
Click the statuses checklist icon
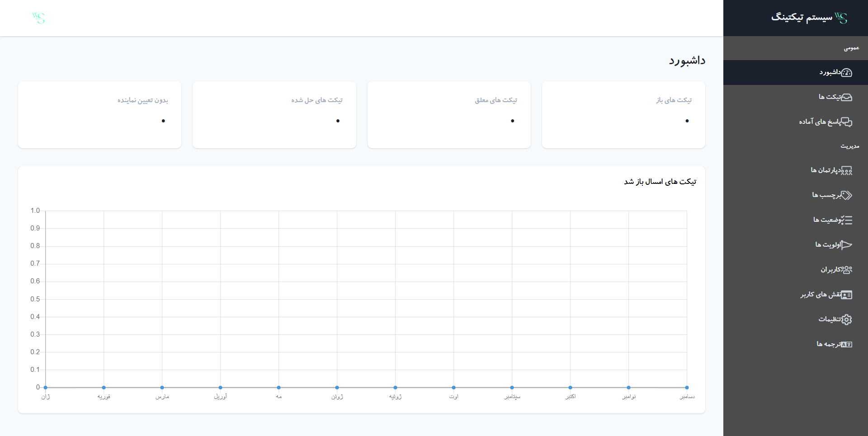846,220
